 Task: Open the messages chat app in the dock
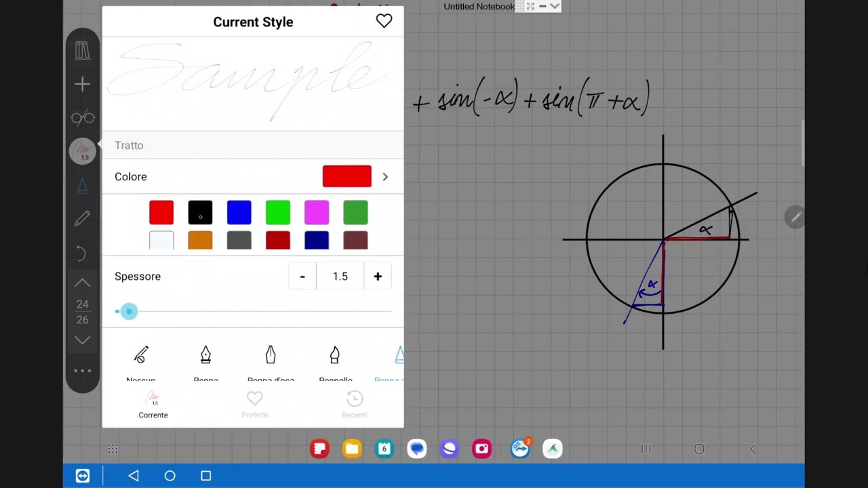(417, 448)
